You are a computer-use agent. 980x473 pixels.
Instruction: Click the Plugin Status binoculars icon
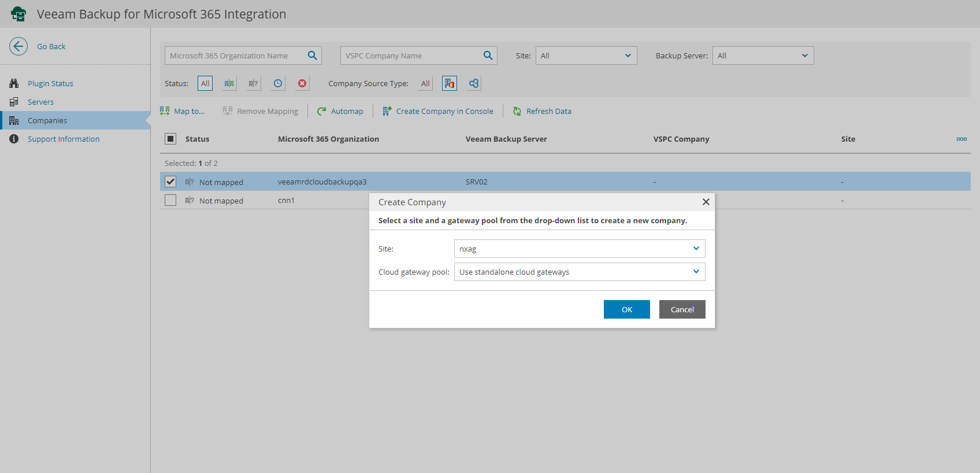point(14,83)
